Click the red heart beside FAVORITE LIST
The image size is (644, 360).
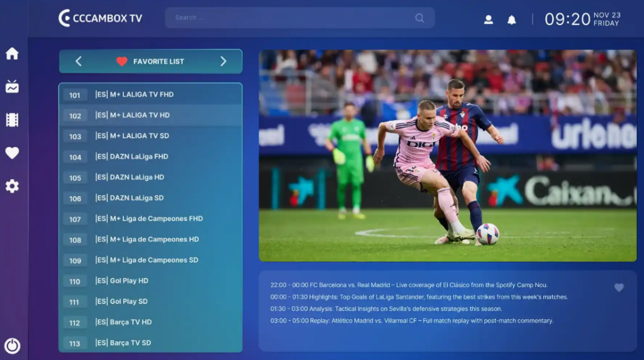pos(121,62)
